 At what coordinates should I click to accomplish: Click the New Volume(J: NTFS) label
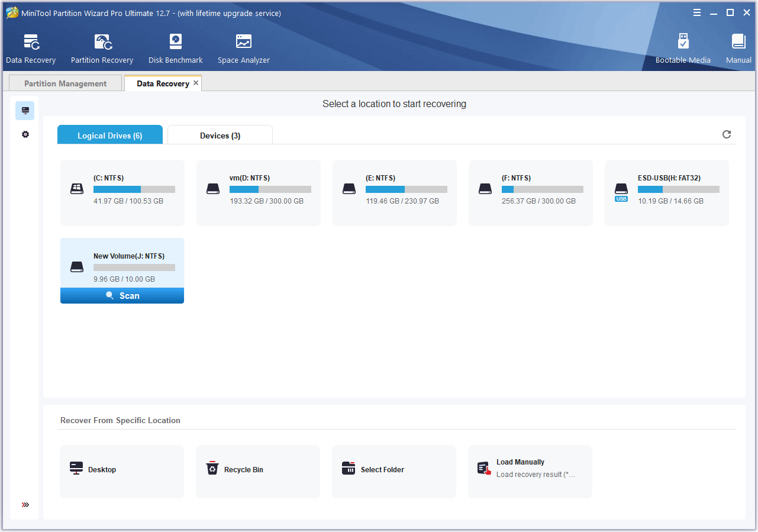point(129,256)
